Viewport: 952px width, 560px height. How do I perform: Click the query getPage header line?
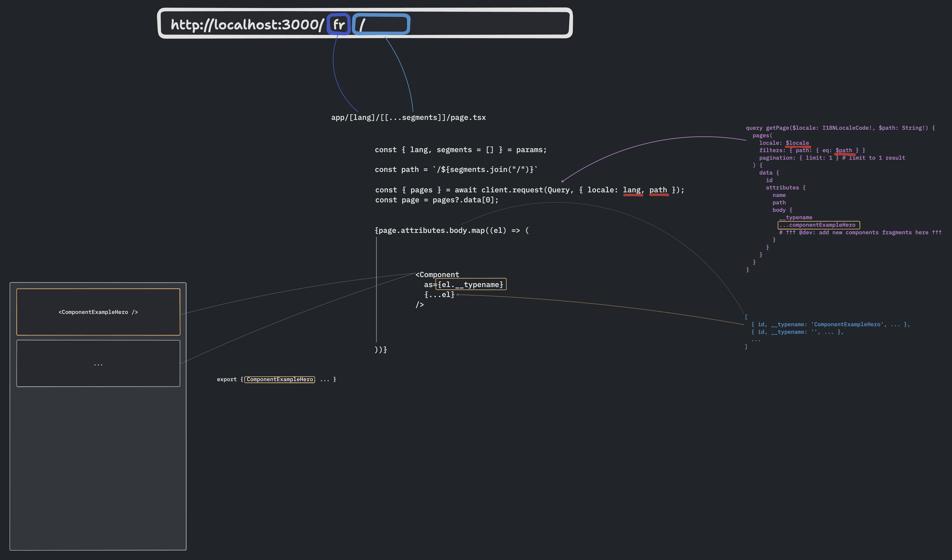[840, 128]
